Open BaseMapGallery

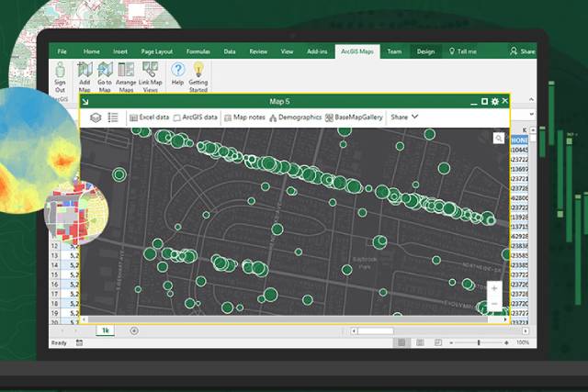click(354, 118)
